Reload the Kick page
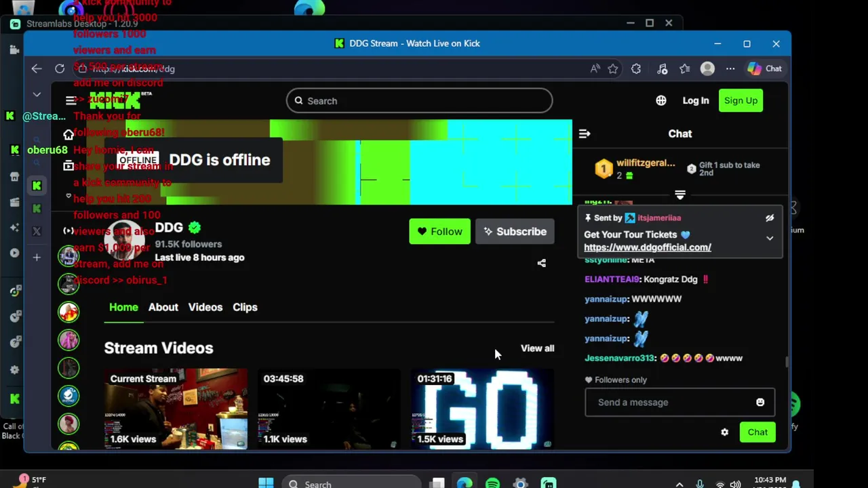 coord(60,68)
